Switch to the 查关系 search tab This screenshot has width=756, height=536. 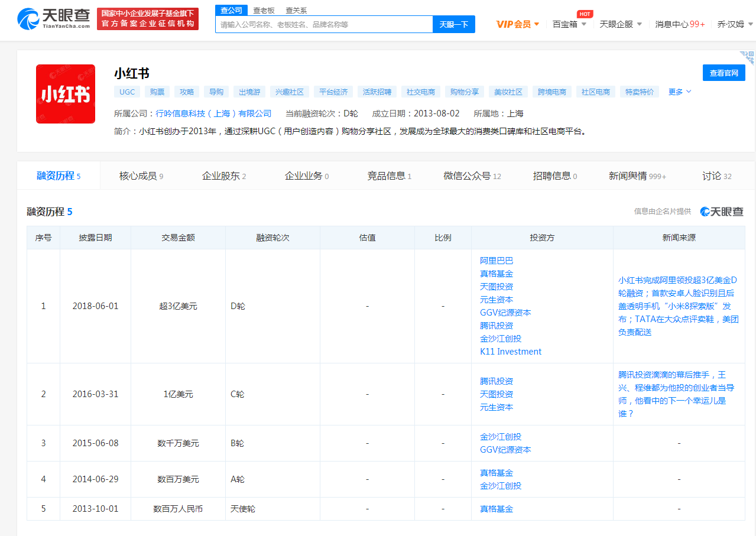296,11
